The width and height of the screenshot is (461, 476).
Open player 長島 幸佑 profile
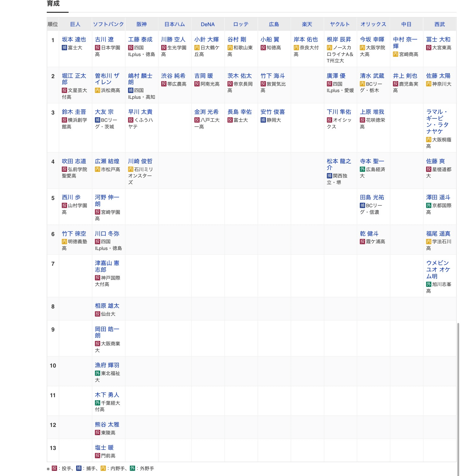239,112
